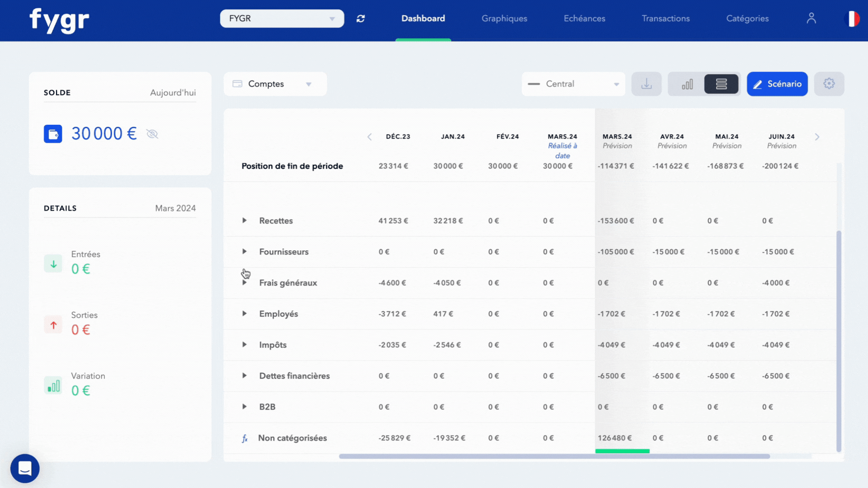Select the FÉV.24 column header

click(x=507, y=136)
